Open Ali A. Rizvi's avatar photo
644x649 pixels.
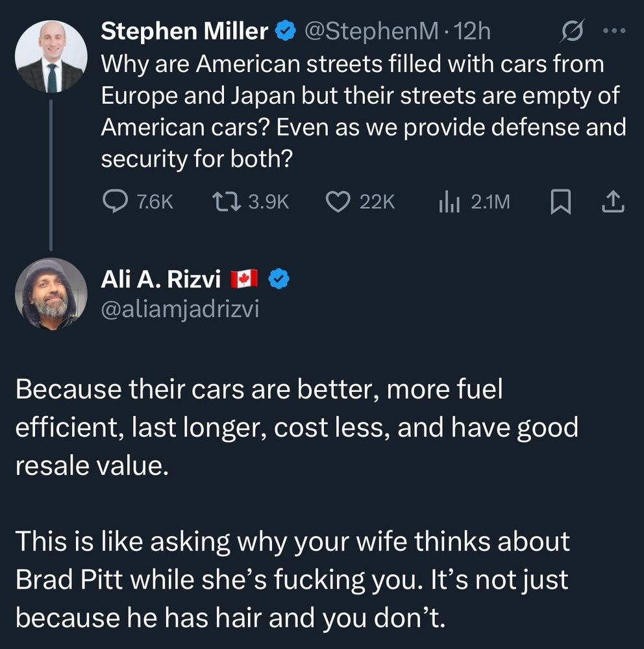pyautogui.click(x=51, y=293)
